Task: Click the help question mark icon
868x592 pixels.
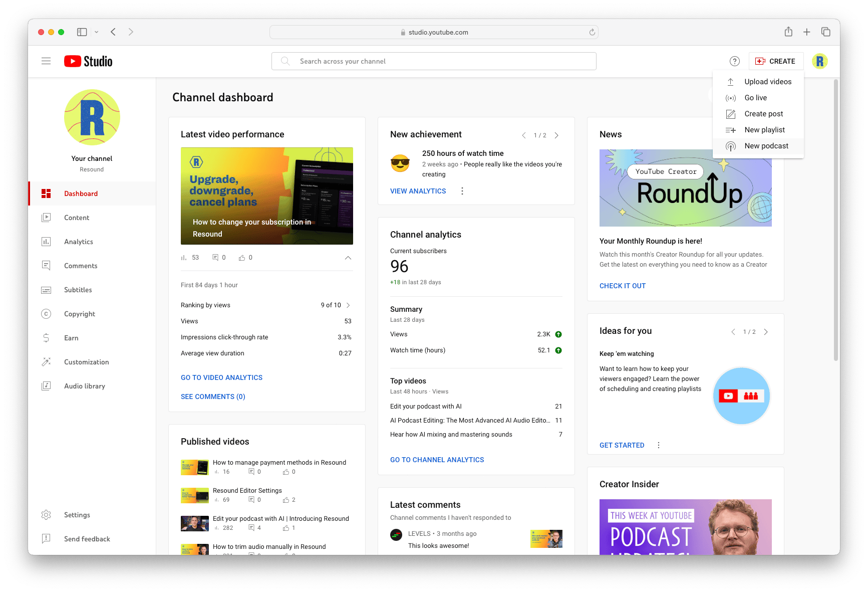Action: pyautogui.click(x=735, y=61)
